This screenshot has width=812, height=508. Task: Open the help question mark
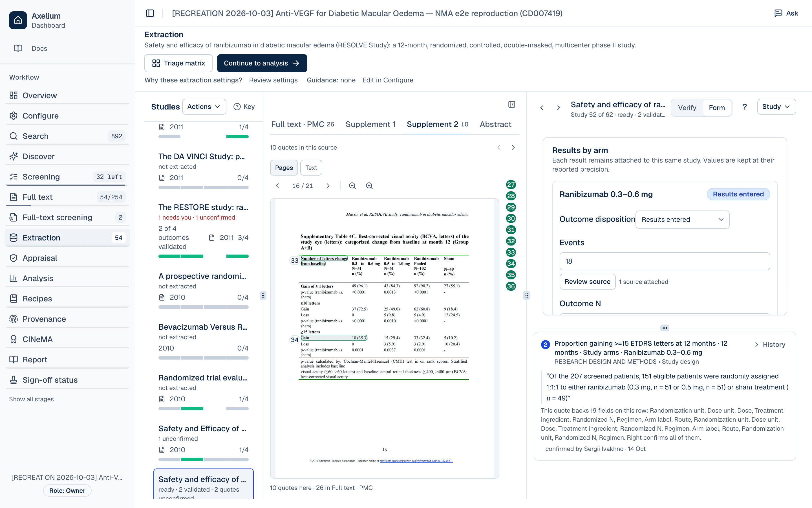(x=745, y=107)
